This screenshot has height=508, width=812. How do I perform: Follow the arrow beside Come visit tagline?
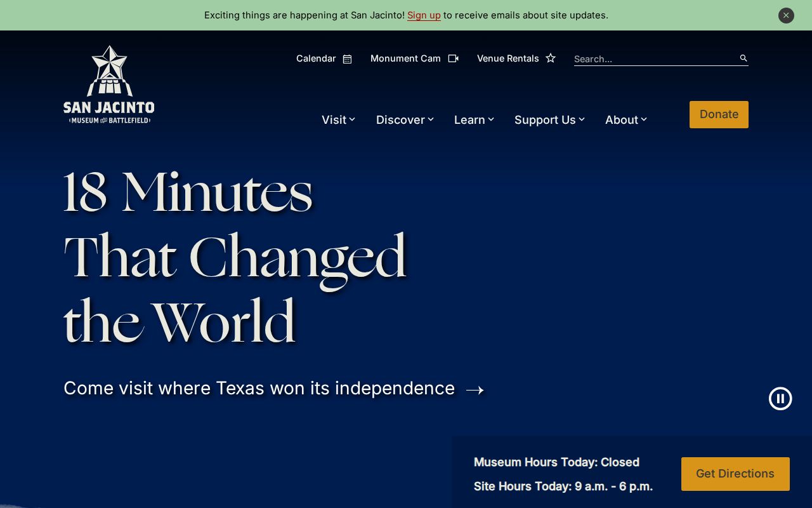[475, 389]
